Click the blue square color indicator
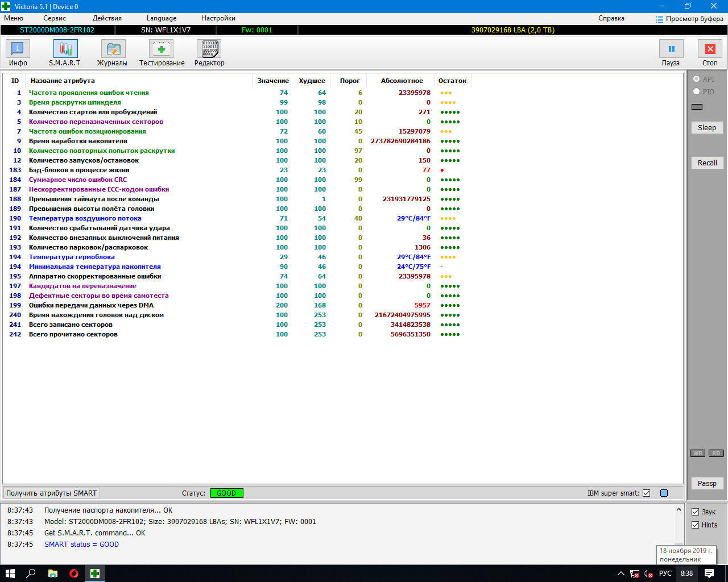The height and width of the screenshot is (582, 728). [x=664, y=493]
